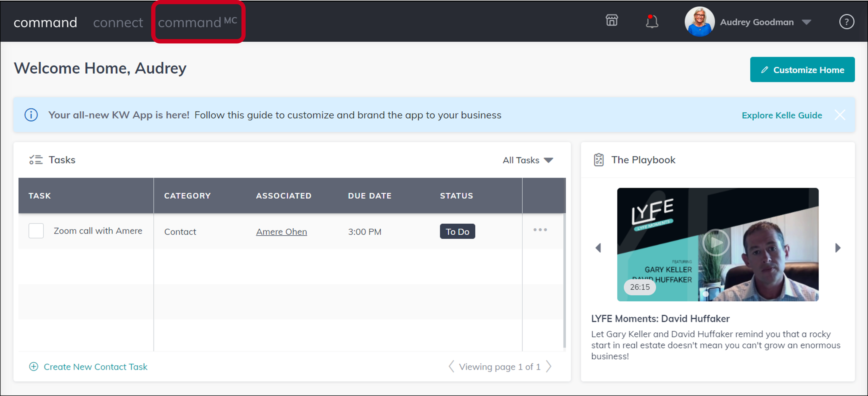Switch to the command tab
This screenshot has height=396, width=868.
(x=45, y=23)
